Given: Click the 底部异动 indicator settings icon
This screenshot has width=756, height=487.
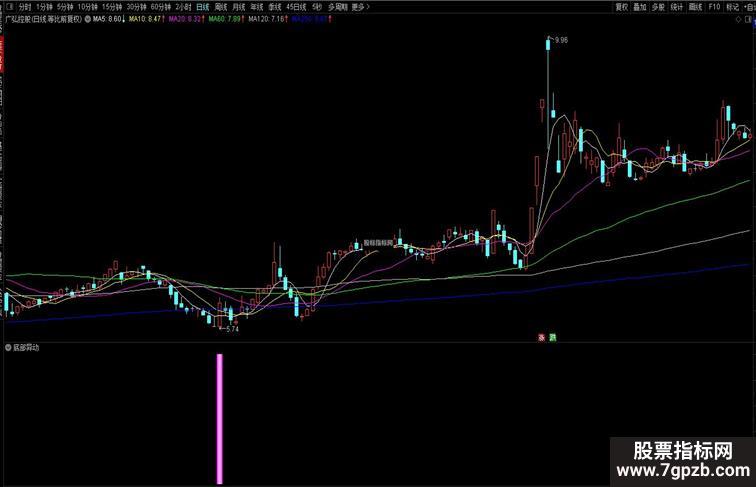Looking at the screenshot, I should click(x=8, y=348).
